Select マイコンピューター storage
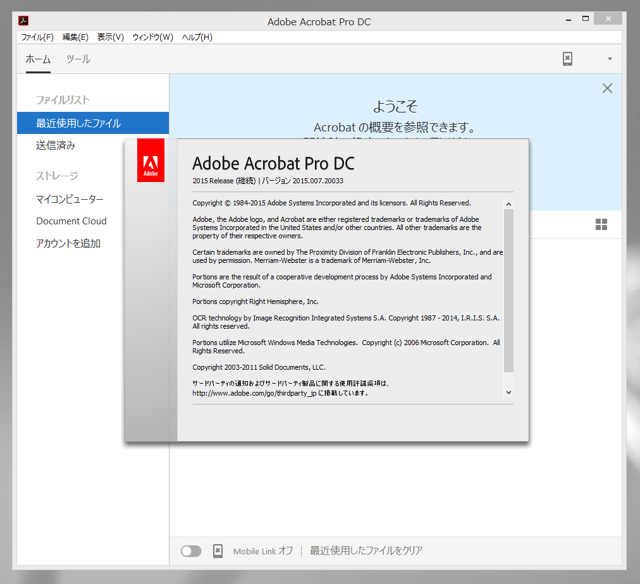640x584 pixels. (x=69, y=199)
